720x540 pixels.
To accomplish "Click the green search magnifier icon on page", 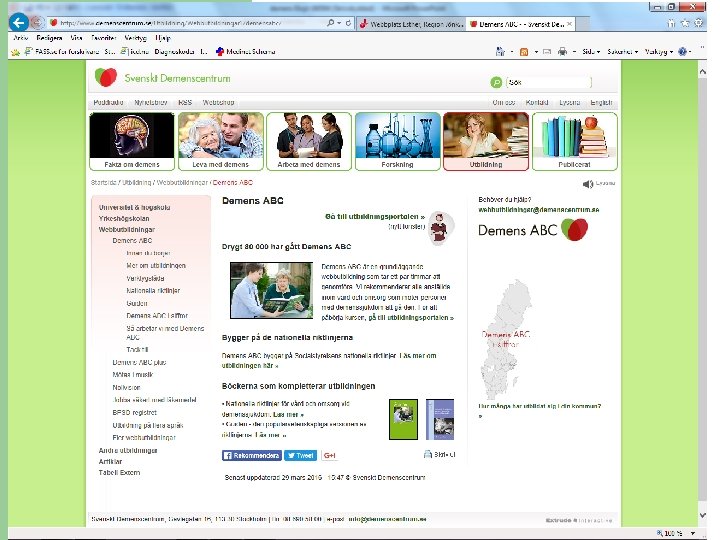I will [496, 82].
